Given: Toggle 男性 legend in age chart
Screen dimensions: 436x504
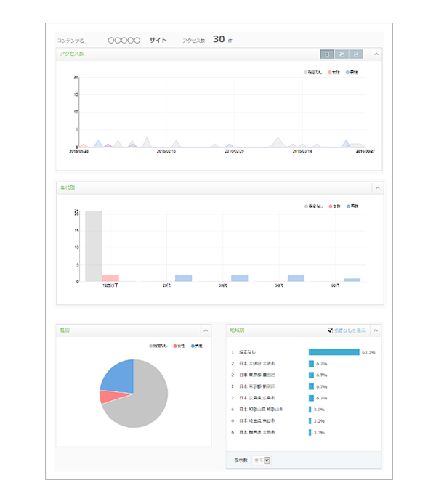Looking at the screenshot, I should click(352, 206).
